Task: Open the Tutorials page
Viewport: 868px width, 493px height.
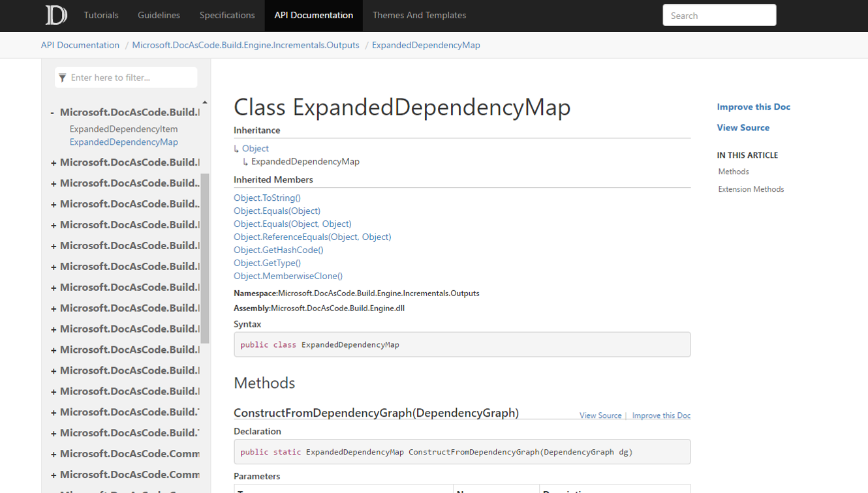Action: pos(101,15)
